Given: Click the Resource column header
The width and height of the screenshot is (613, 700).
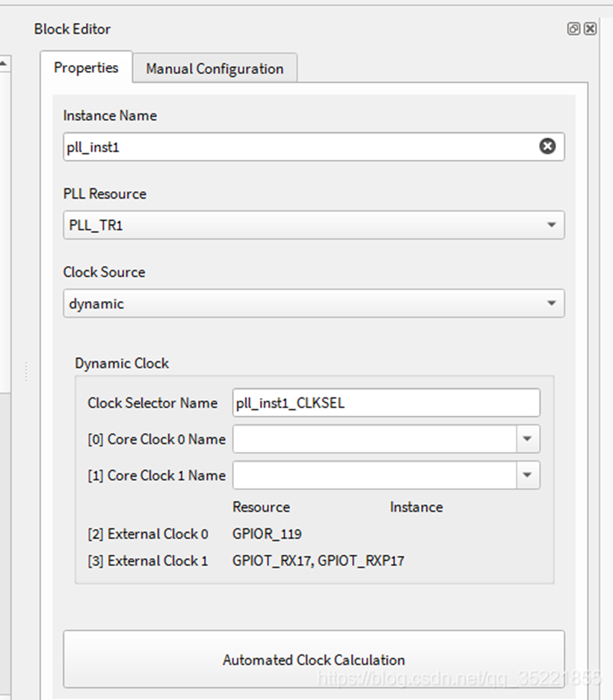Looking at the screenshot, I should [x=261, y=507].
